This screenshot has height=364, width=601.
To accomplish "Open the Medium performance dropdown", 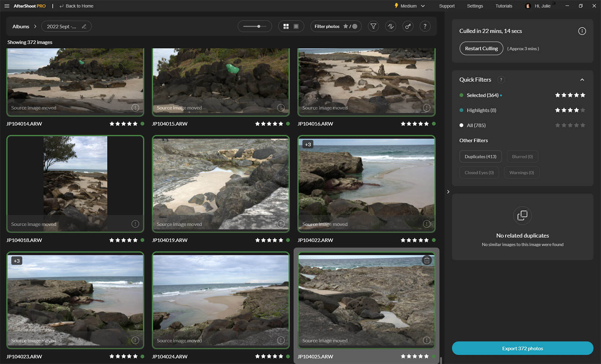I will (x=409, y=6).
